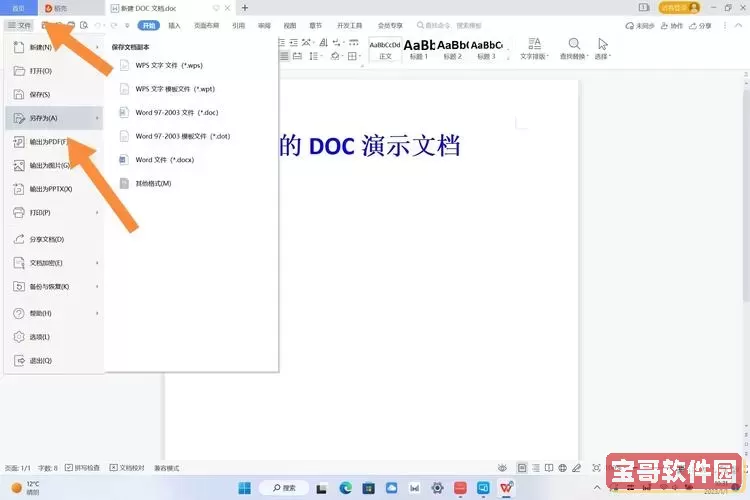Switch to the 开发工具 ribbon tab
Screen dimensions: 750x500
pos(350,25)
